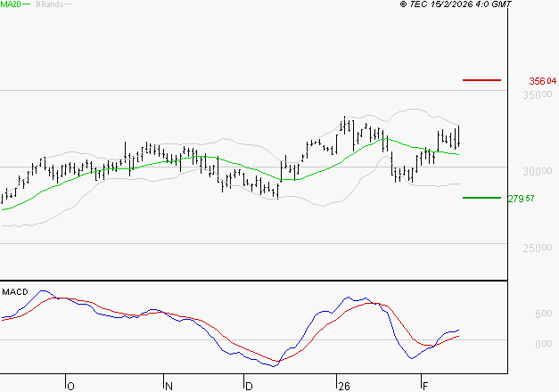This screenshot has width=559, height=392.
Task: Click the MACD 500 scale label
Action: point(543,314)
